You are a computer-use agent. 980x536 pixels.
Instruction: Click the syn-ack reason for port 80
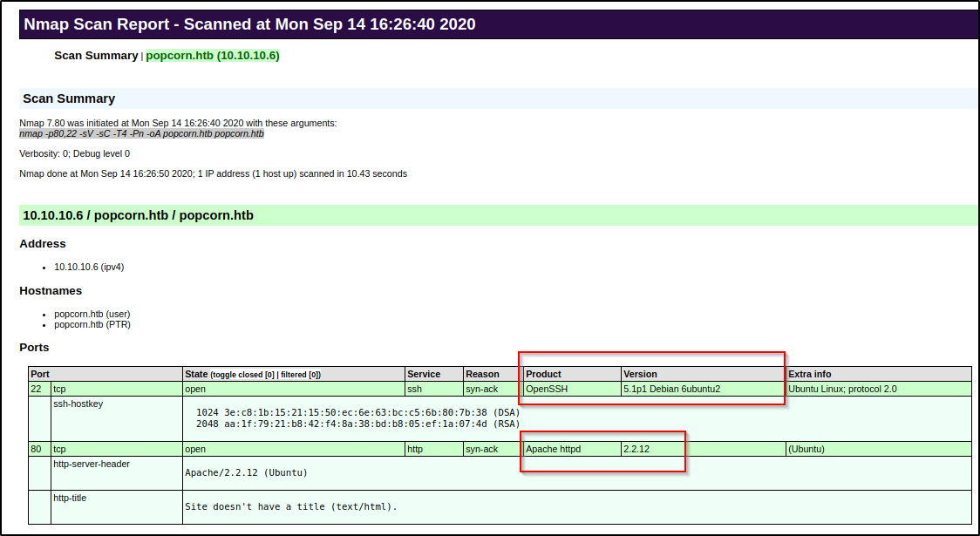point(493,449)
